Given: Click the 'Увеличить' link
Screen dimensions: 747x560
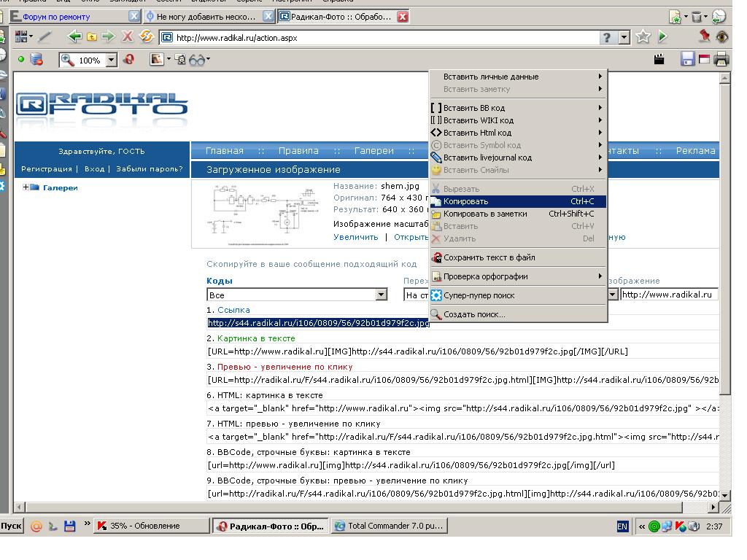Looking at the screenshot, I should 355,237.
